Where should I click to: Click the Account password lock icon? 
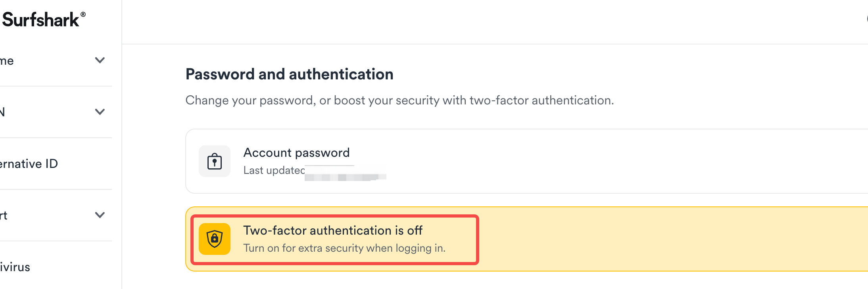tap(215, 161)
